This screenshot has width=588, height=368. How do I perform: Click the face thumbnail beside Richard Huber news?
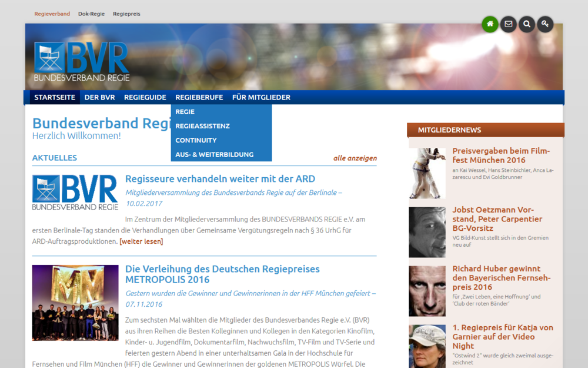427,291
